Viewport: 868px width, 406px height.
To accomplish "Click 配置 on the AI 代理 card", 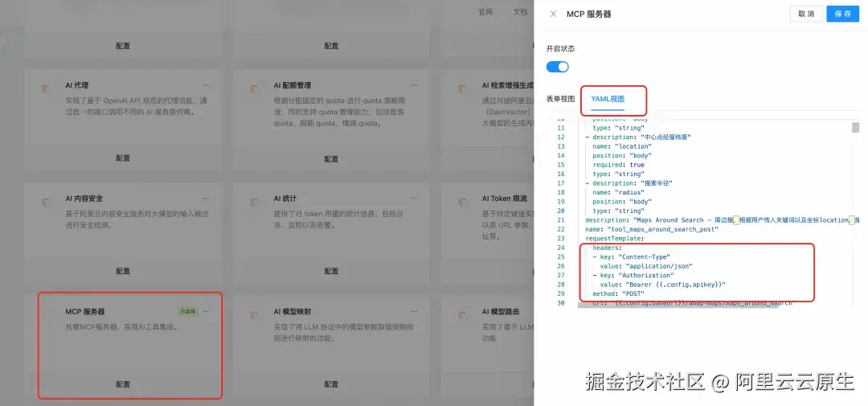I will click(x=123, y=158).
